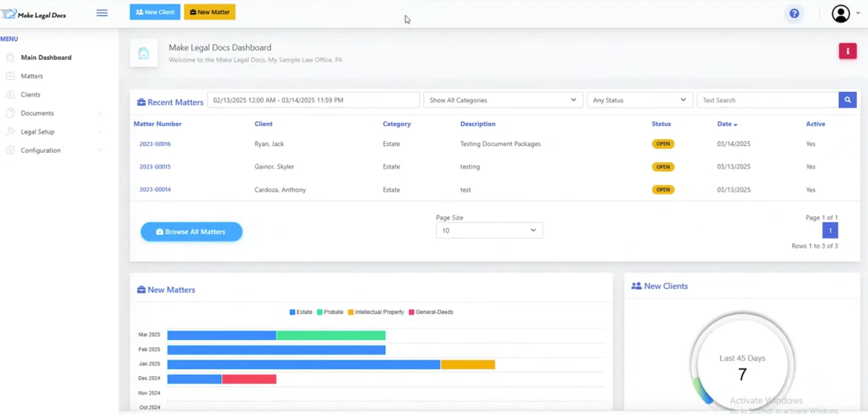Click the New Client button
Screen dimensions: 868x414
pyautogui.click(x=155, y=12)
